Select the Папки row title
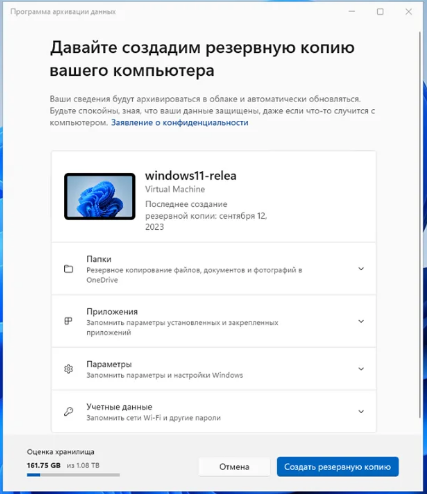Screen dimensions: 427x494 click(99, 259)
